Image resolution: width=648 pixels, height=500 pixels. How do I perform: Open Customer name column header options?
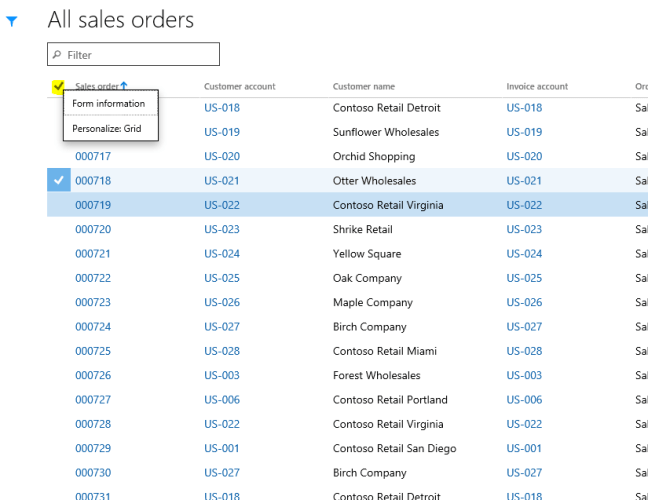(x=363, y=87)
